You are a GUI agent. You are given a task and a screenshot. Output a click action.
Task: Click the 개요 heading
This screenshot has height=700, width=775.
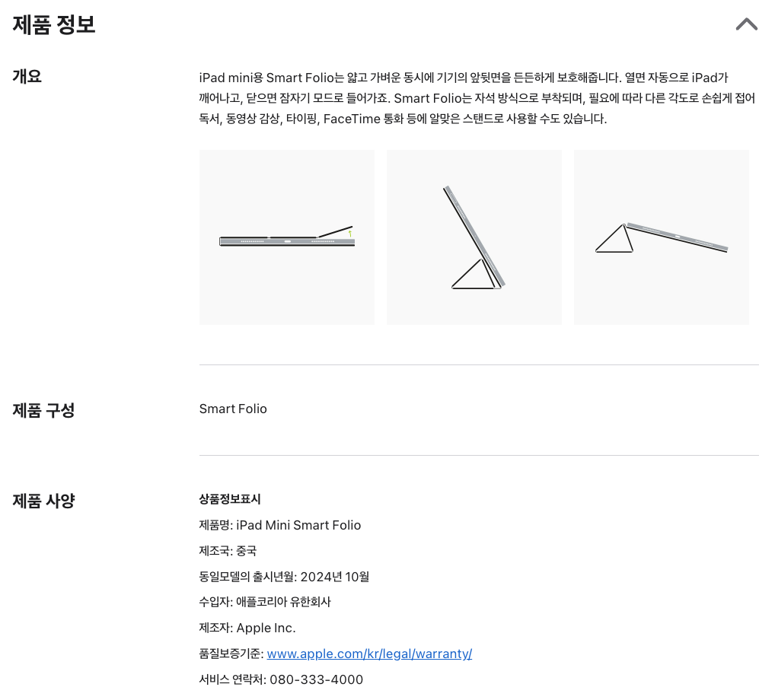pyautogui.click(x=27, y=76)
